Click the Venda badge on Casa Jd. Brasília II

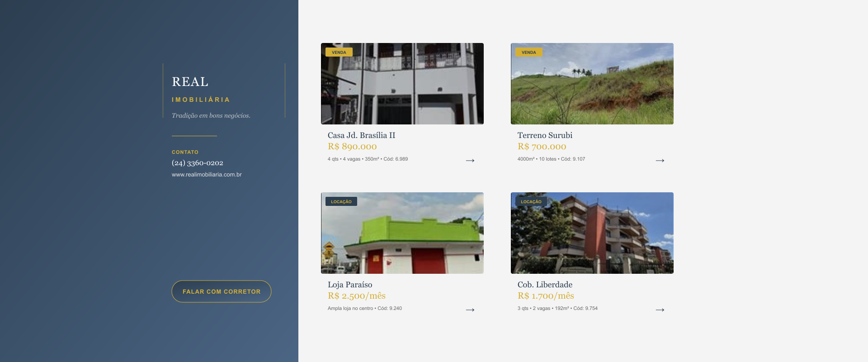(x=339, y=52)
